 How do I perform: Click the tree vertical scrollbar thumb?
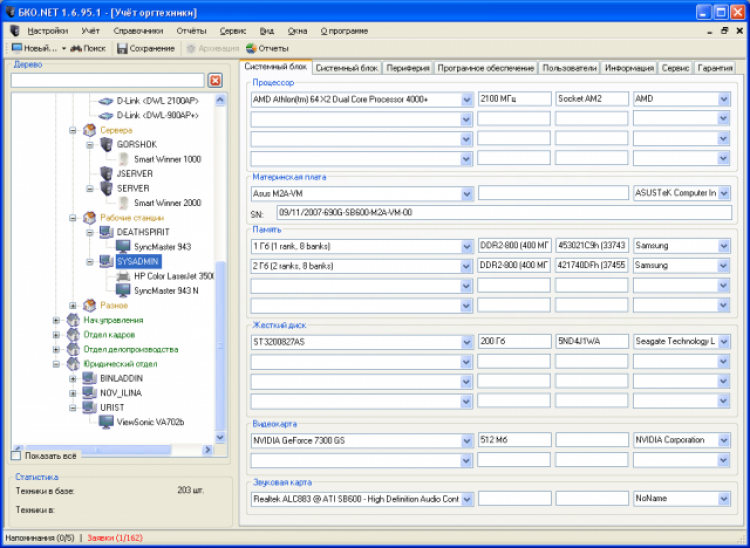(x=220, y=346)
